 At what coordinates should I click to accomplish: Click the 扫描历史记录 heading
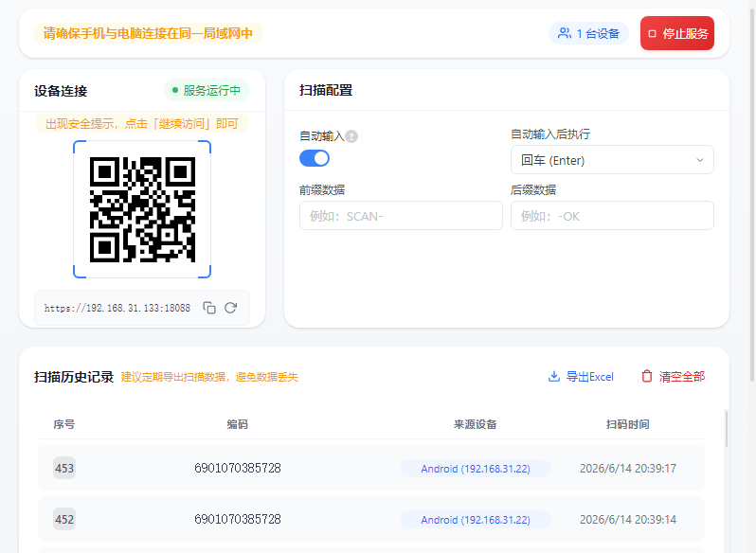(x=74, y=377)
